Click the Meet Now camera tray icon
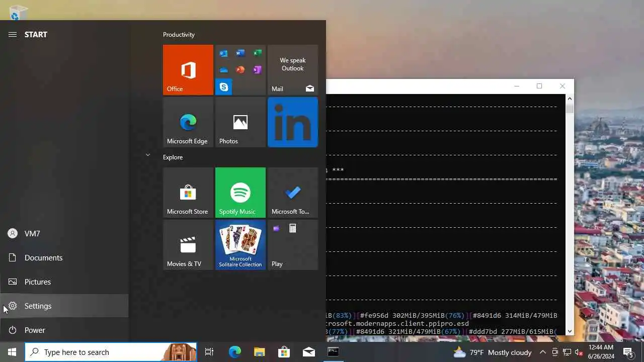644x362 pixels. click(555, 352)
